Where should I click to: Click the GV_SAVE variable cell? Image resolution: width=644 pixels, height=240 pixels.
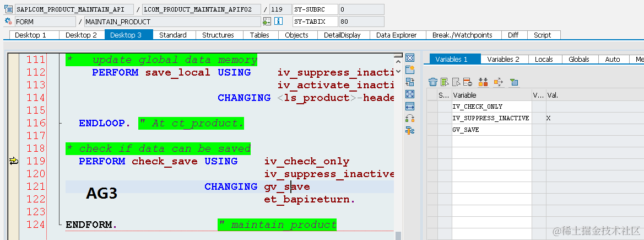pos(491,130)
